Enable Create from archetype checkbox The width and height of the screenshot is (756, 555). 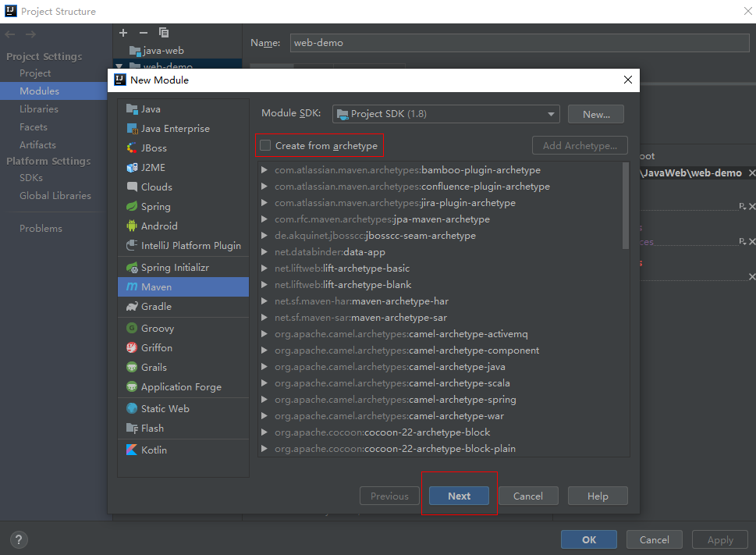pyautogui.click(x=266, y=146)
